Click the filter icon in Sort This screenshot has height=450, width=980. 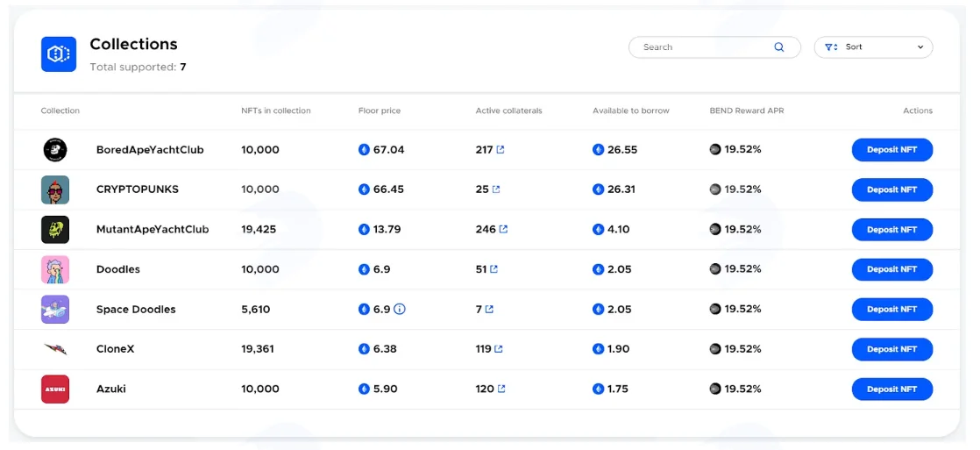click(x=831, y=47)
